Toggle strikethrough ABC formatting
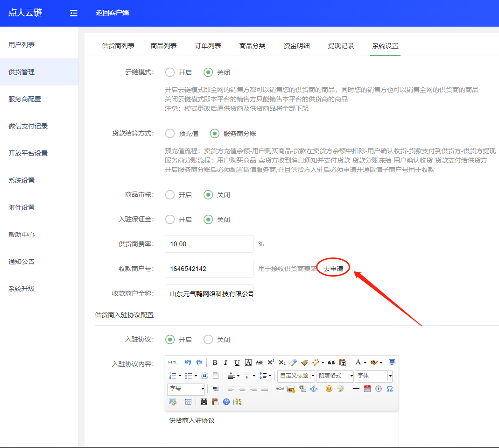 coord(260,363)
